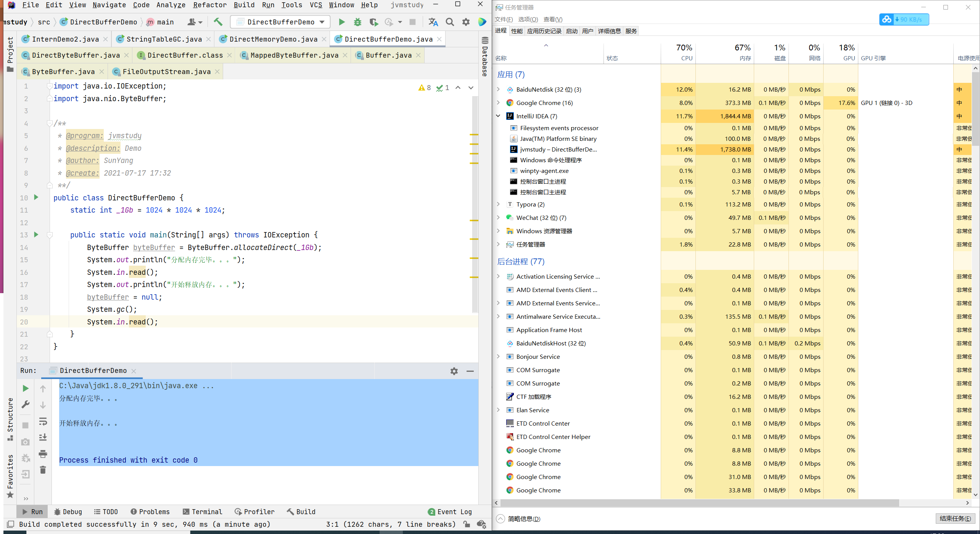Click Scroll to End icon in the Run console
Screen dimensions: 980x534
pos(43,437)
